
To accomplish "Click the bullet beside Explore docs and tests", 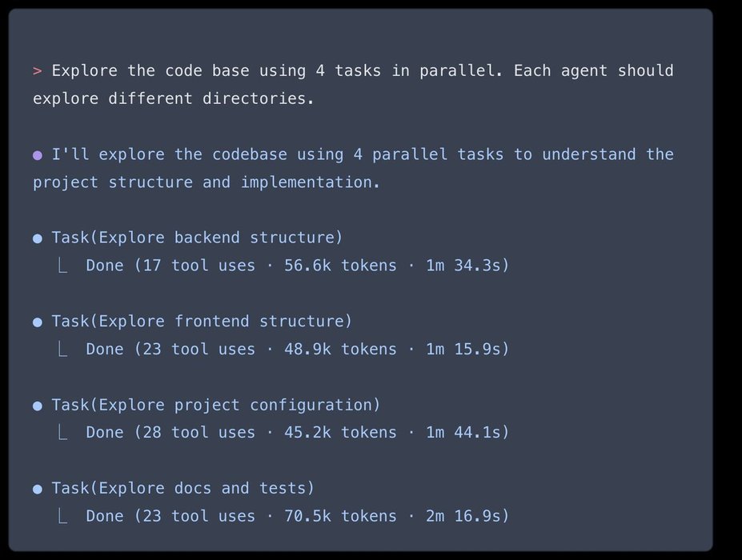I will coord(37,489).
